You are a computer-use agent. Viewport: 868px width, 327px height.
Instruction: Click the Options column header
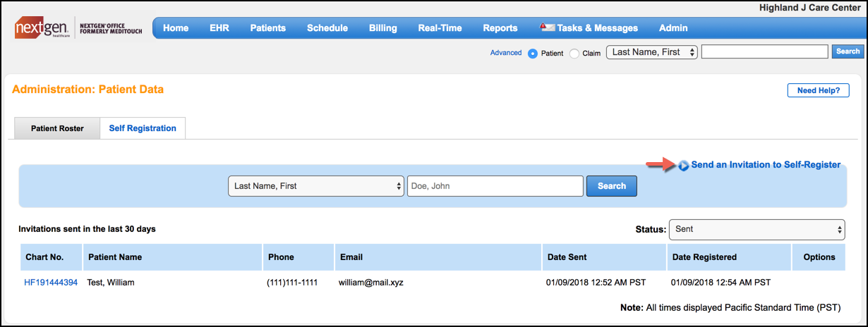tap(819, 257)
